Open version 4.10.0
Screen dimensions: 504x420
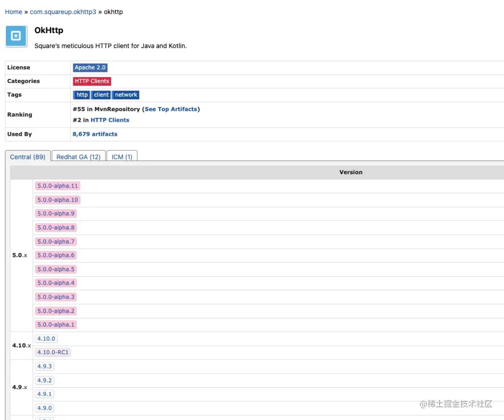tap(46, 339)
